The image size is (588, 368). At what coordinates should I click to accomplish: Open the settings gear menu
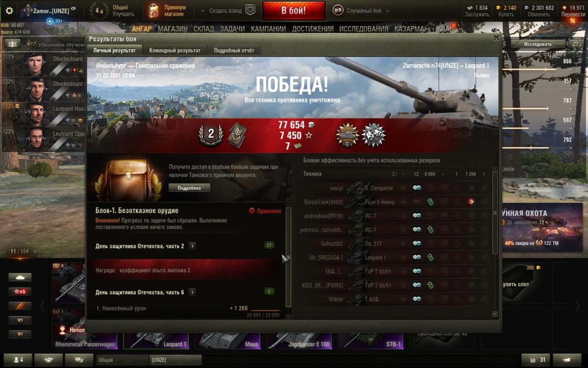tap(9, 10)
